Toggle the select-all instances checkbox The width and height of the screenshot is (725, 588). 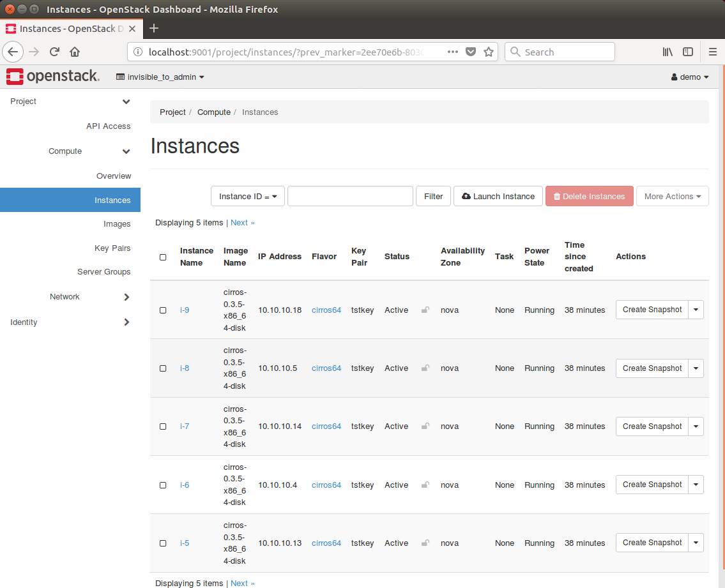click(163, 257)
